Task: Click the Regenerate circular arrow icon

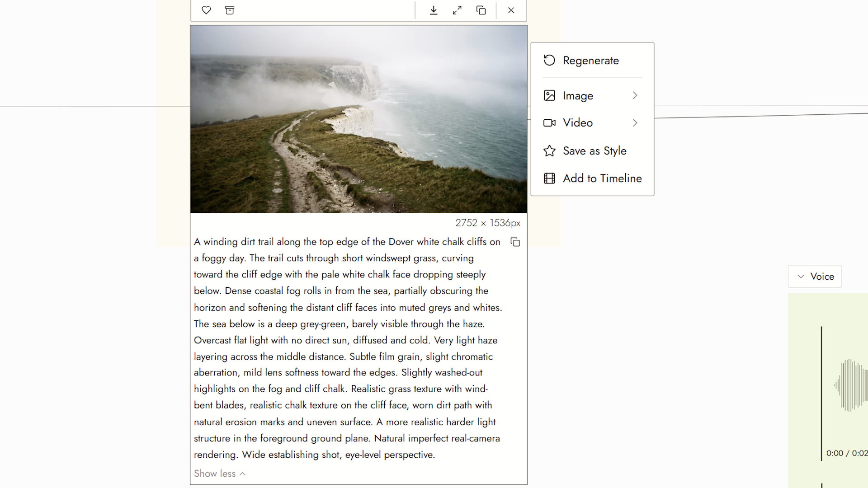Action: 549,60
